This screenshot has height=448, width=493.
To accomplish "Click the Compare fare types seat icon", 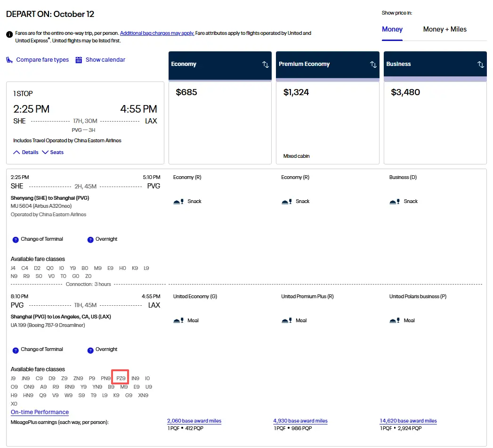I will [x=9, y=60].
